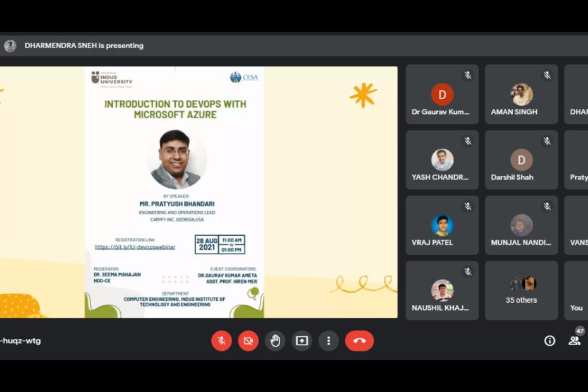The height and width of the screenshot is (392, 588).
Task: Unmute the microphone in call controls
Action: click(x=221, y=341)
